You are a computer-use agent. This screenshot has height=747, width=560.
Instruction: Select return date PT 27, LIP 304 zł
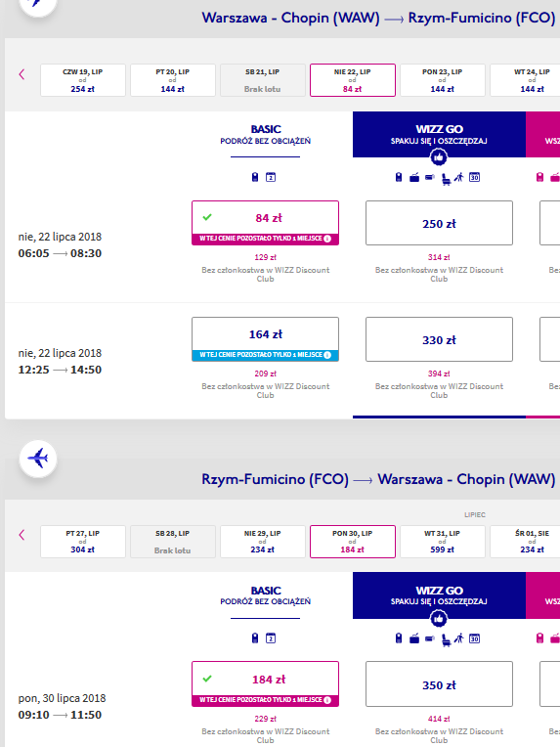click(83, 542)
